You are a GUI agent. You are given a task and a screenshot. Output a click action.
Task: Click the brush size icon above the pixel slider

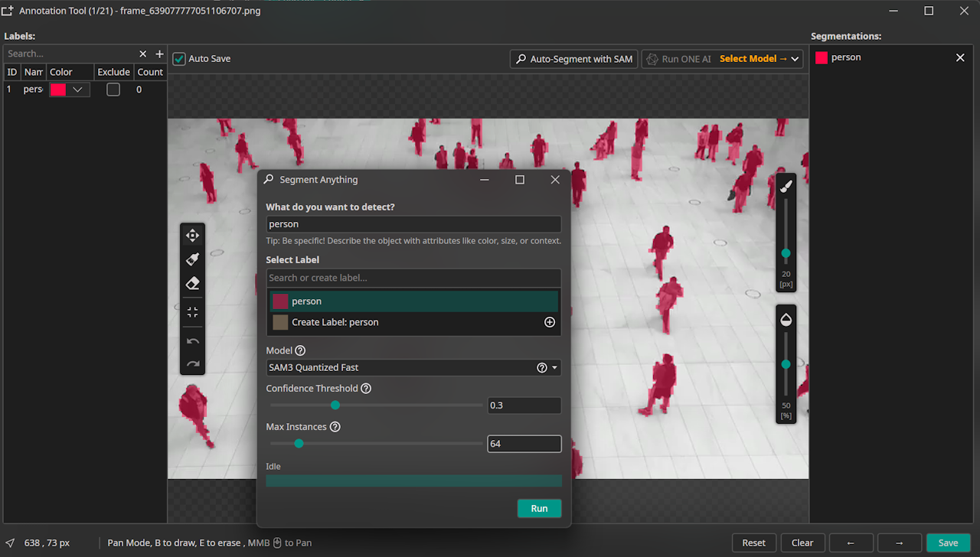coord(786,184)
